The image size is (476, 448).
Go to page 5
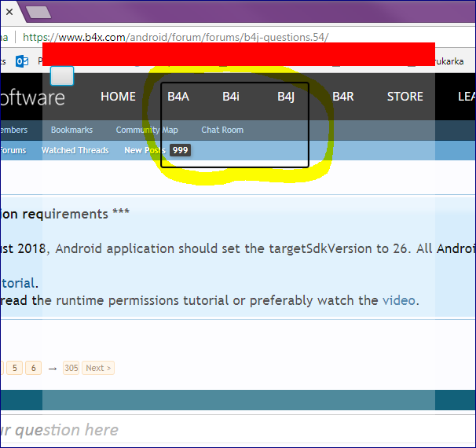tap(15, 368)
